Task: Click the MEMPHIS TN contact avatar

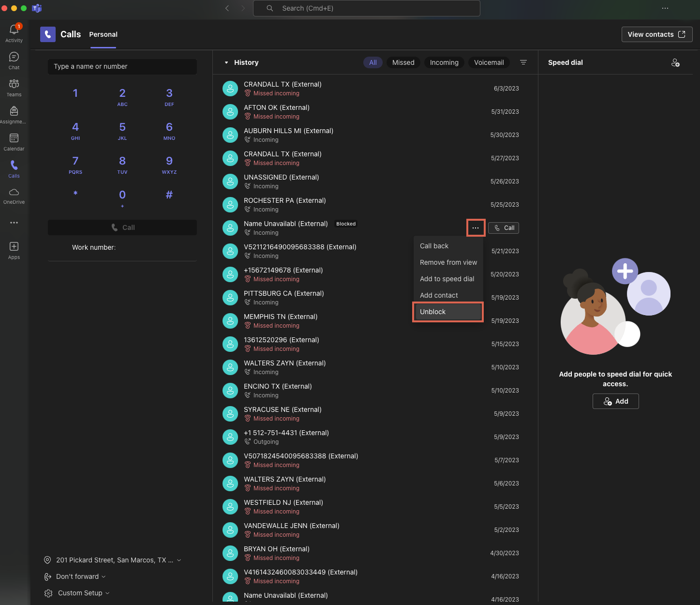Action: pyautogui.click(x=230, y=321)
